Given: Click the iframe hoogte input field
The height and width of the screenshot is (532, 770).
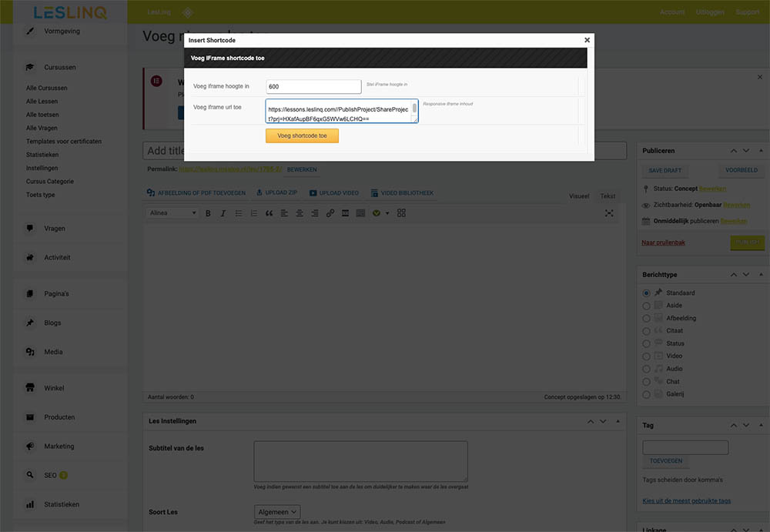Looking at the screenshot, I should click(x=313, y=87).
